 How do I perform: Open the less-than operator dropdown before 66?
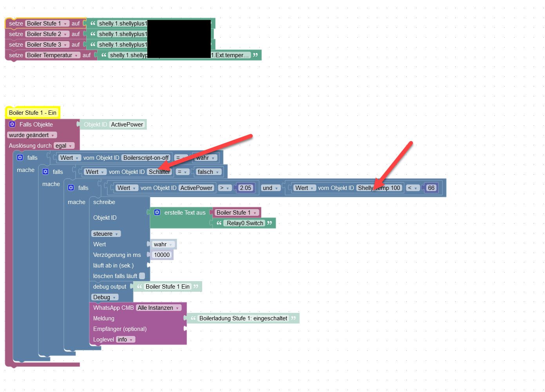point(412,188)
